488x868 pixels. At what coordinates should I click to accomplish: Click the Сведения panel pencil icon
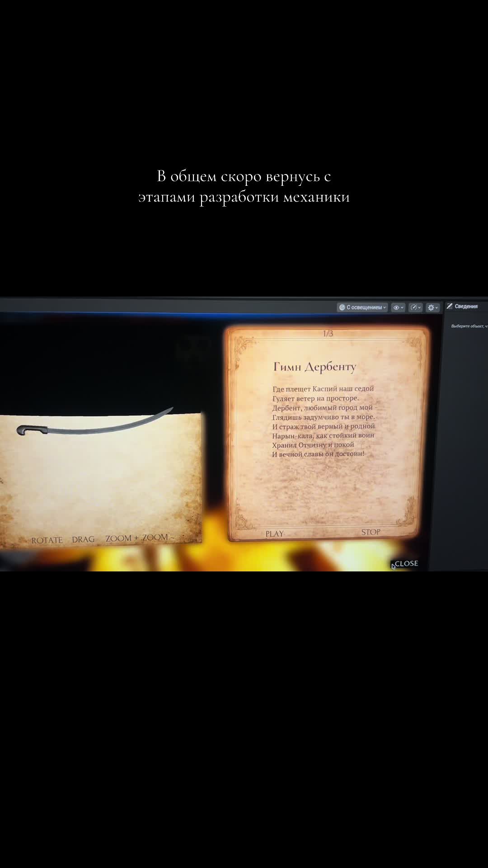pos(450,307)
